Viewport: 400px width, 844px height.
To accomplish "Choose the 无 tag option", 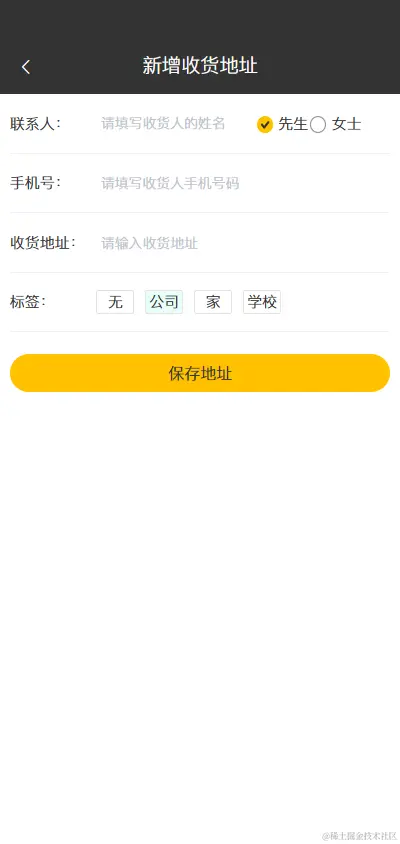I will point(115,302).
